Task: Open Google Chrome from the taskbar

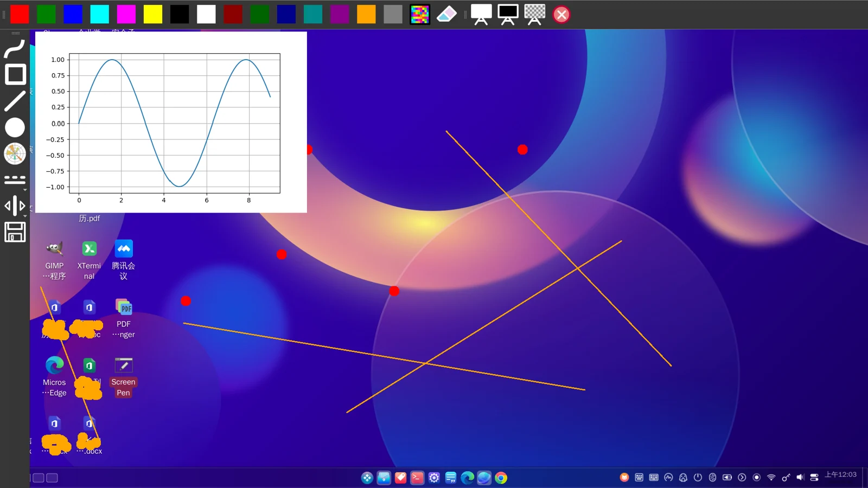Action: pos(501,478)
